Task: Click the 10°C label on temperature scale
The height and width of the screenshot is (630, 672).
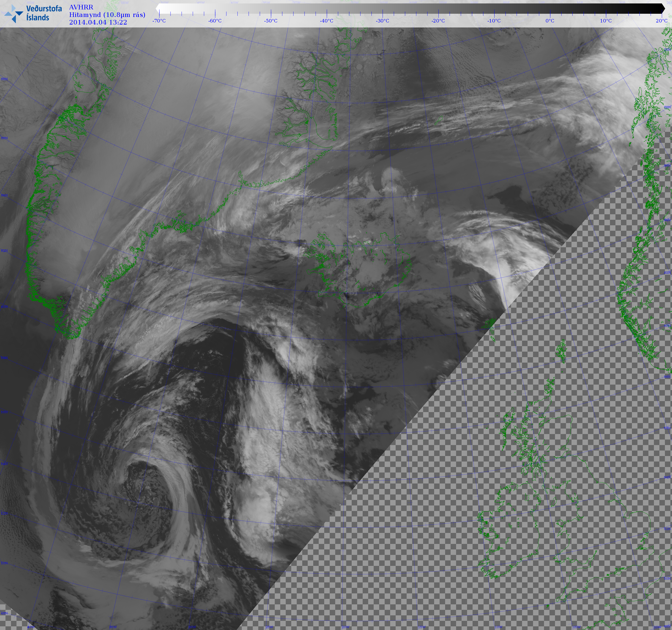Action: 606,21
